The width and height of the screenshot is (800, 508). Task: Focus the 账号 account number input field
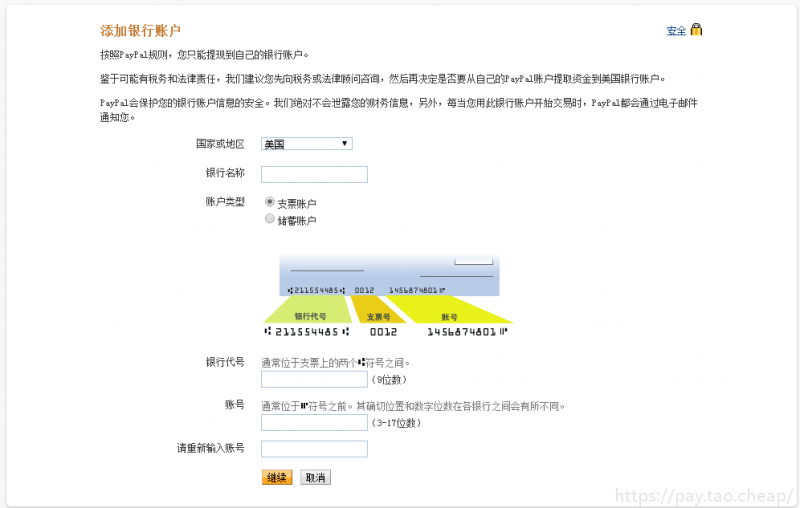314,423
